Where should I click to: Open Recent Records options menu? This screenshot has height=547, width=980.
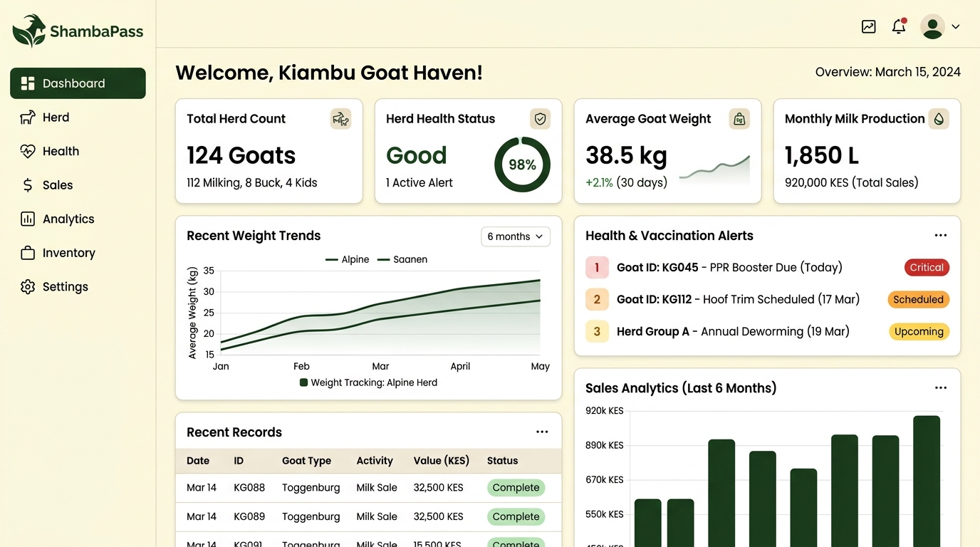(542, 432)
